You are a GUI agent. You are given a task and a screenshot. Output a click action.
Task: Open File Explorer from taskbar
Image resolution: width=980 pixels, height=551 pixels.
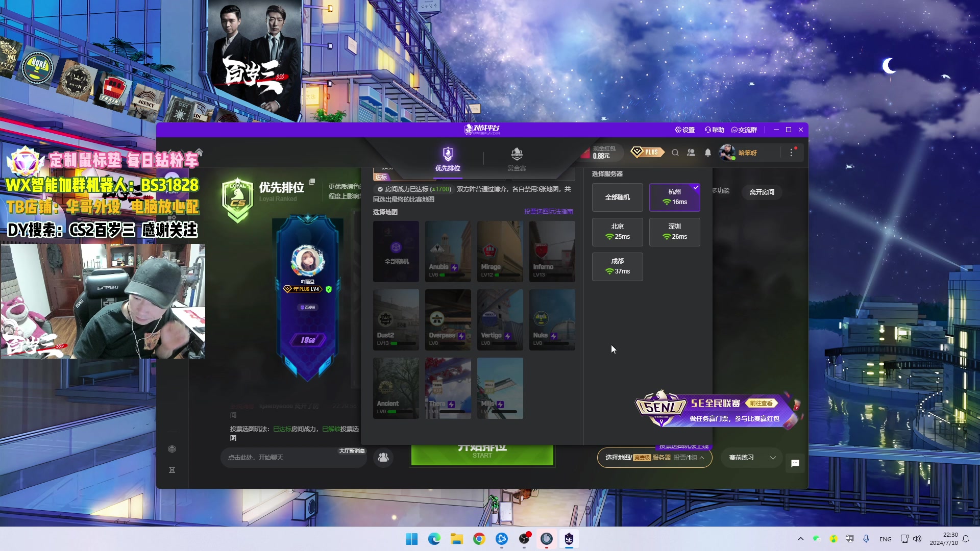coord(456,539)
